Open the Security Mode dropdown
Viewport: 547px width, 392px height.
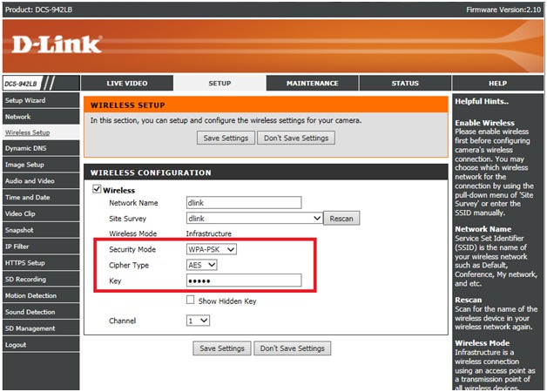(x=212, y=249)
